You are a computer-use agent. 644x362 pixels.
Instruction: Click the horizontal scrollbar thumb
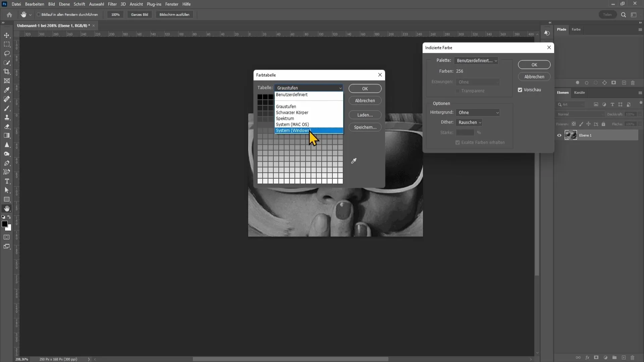(290, 359)
